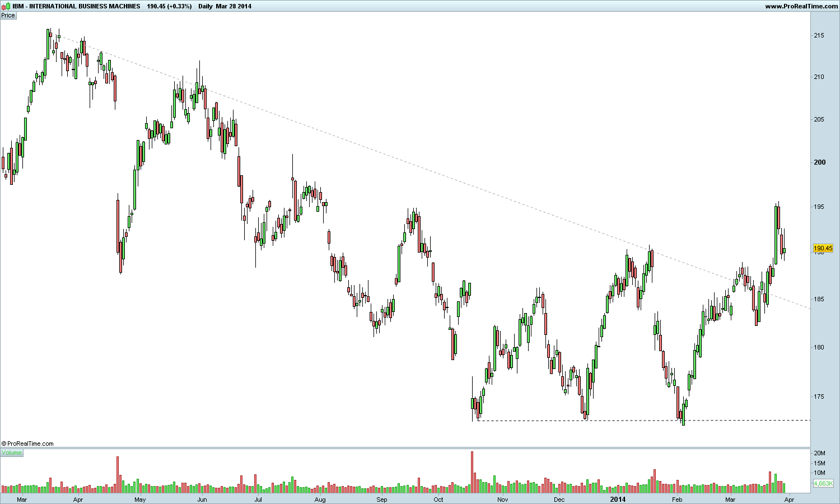Click the horizontal dashed support line

(x=643, y=421)
